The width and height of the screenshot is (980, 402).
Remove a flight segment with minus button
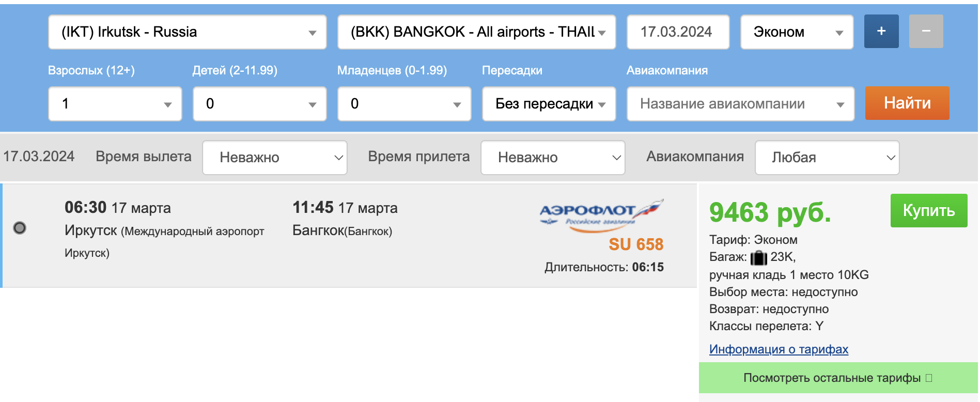(x=926, y=32)
